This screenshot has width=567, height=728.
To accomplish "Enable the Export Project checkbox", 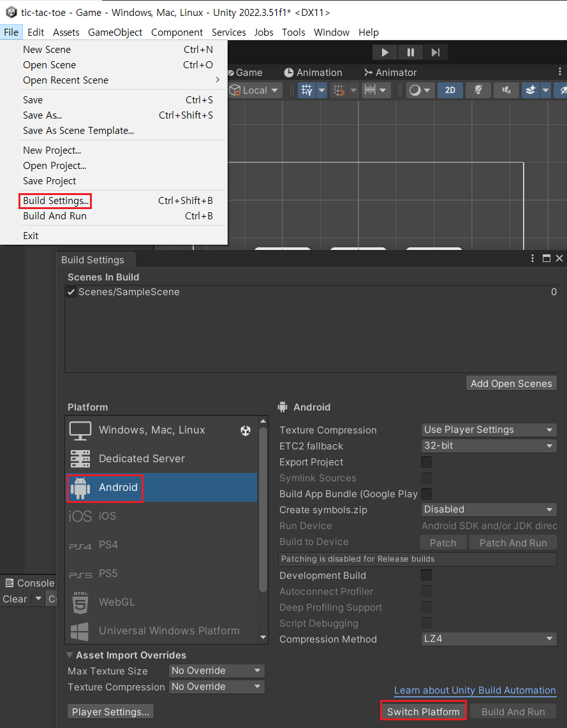I will [x=426, y=462].
